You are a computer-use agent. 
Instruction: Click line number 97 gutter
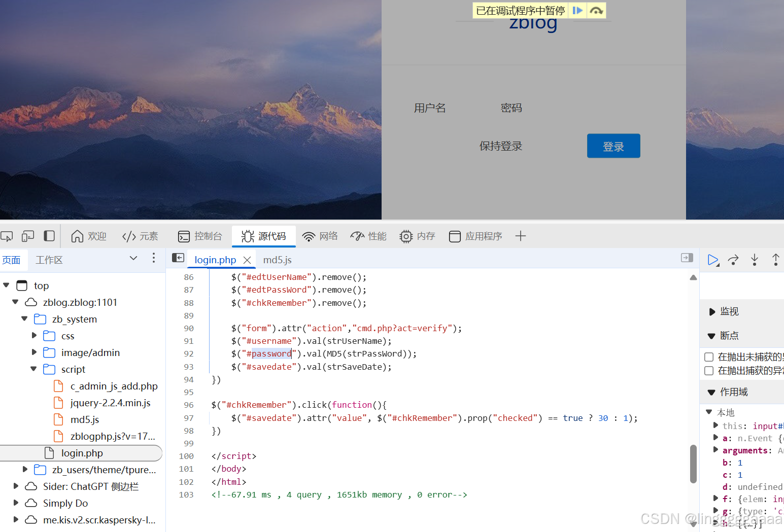[189, 418]
